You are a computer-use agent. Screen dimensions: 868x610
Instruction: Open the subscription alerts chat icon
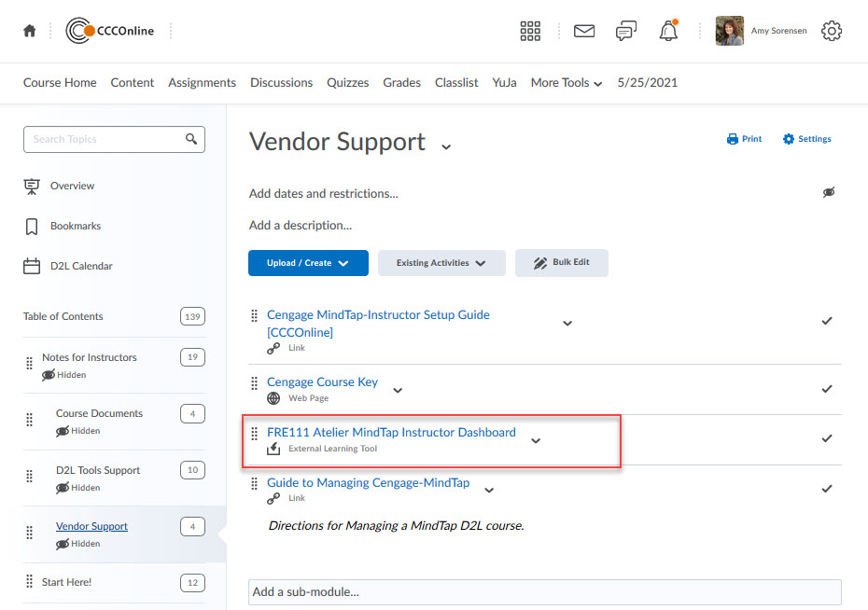pos(626,31)
